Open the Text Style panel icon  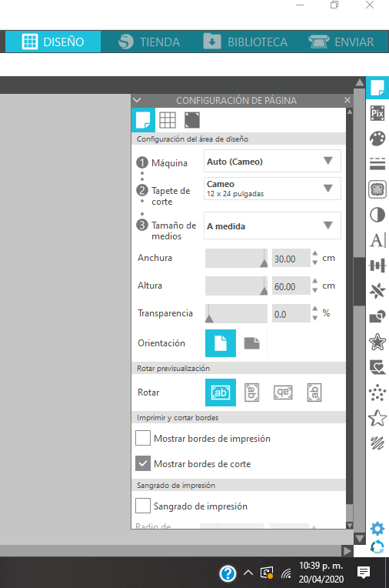point(378,240)
